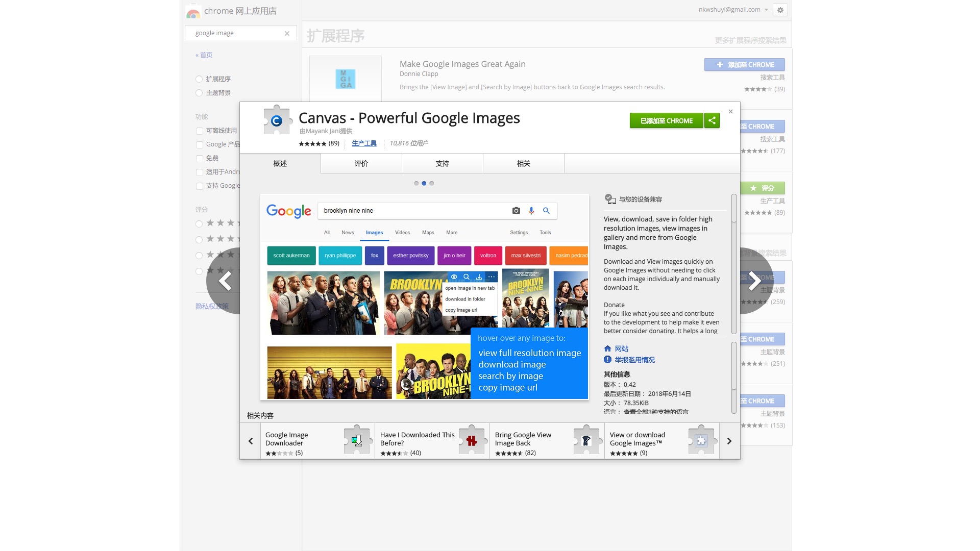
Task: Switch to the 评价 tab
Action: coord(361,163)
